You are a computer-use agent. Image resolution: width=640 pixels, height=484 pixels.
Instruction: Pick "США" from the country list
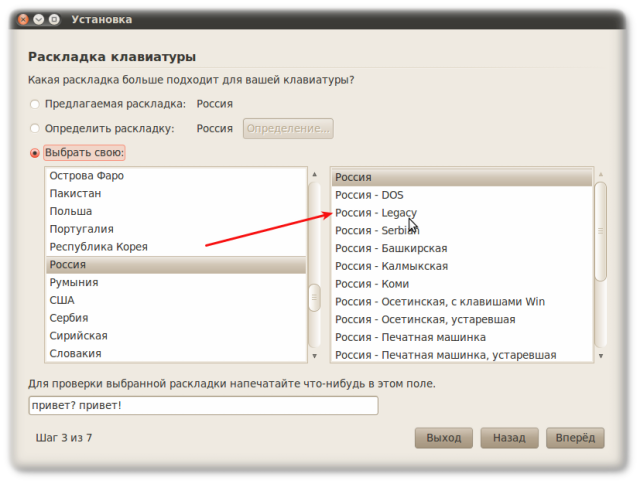[x=62, y=300]
